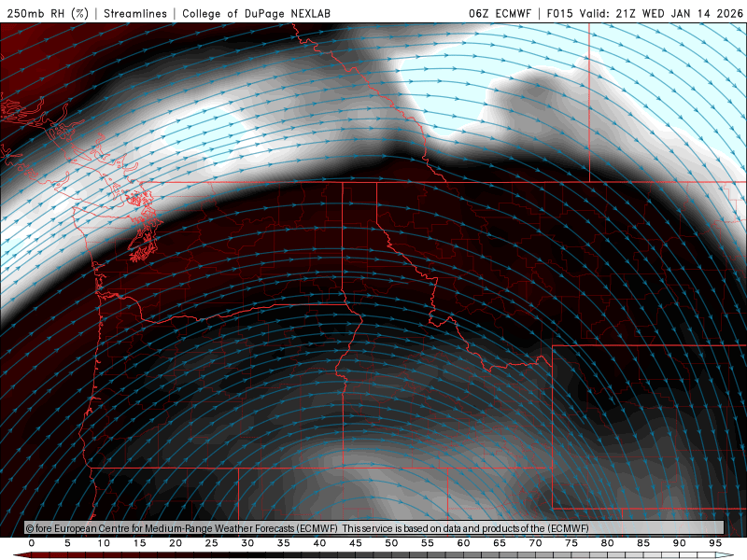This screenshot has height=560, width=747.
Task: Select the "40" scale value
Action: [319, 543]
